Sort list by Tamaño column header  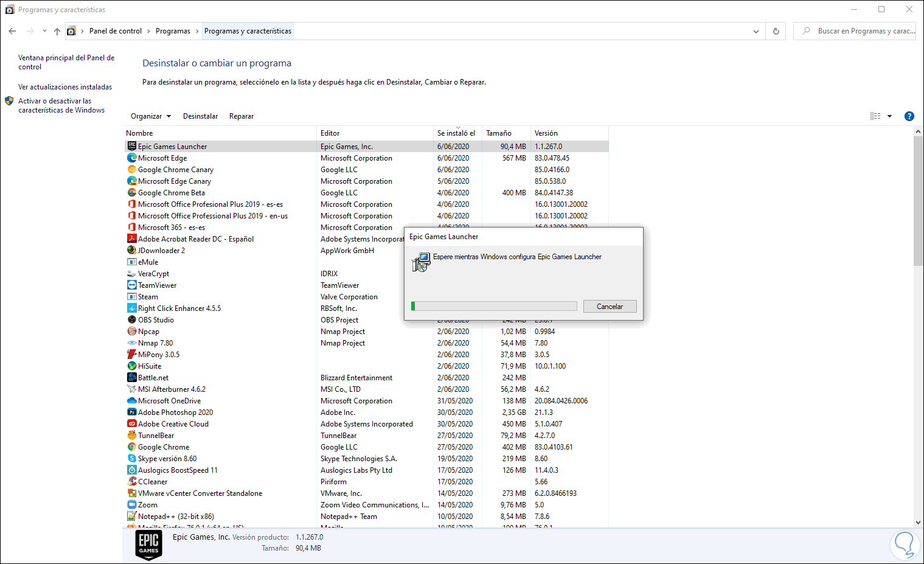click(x=499, y=133)
